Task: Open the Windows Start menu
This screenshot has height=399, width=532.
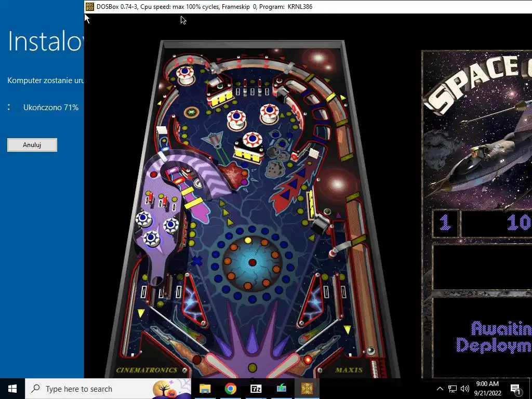Action: click(12, 389)
